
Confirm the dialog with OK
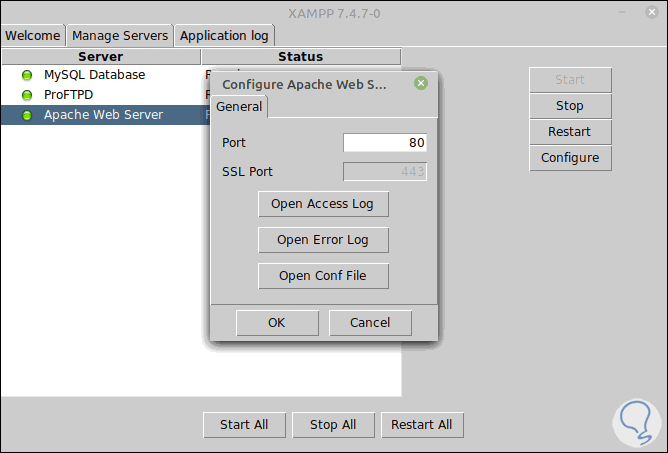[277, 322]
